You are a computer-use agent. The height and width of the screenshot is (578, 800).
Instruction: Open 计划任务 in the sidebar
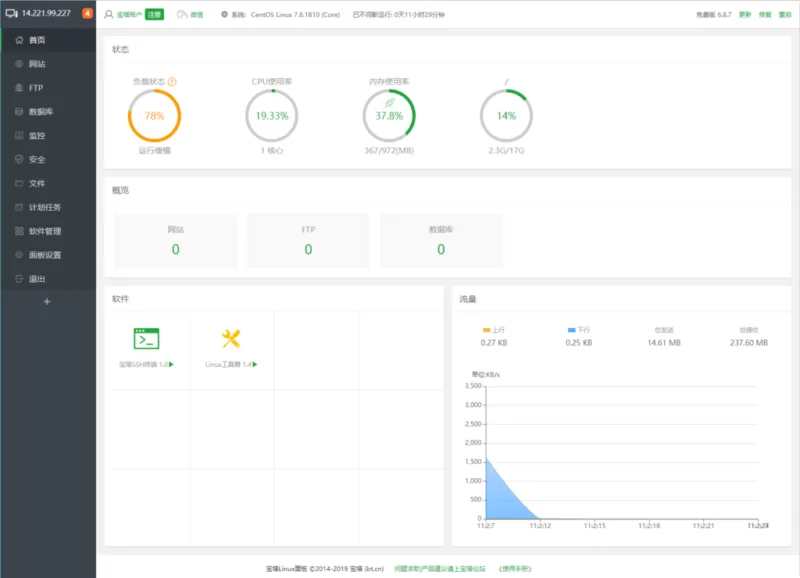pos(44,207)
